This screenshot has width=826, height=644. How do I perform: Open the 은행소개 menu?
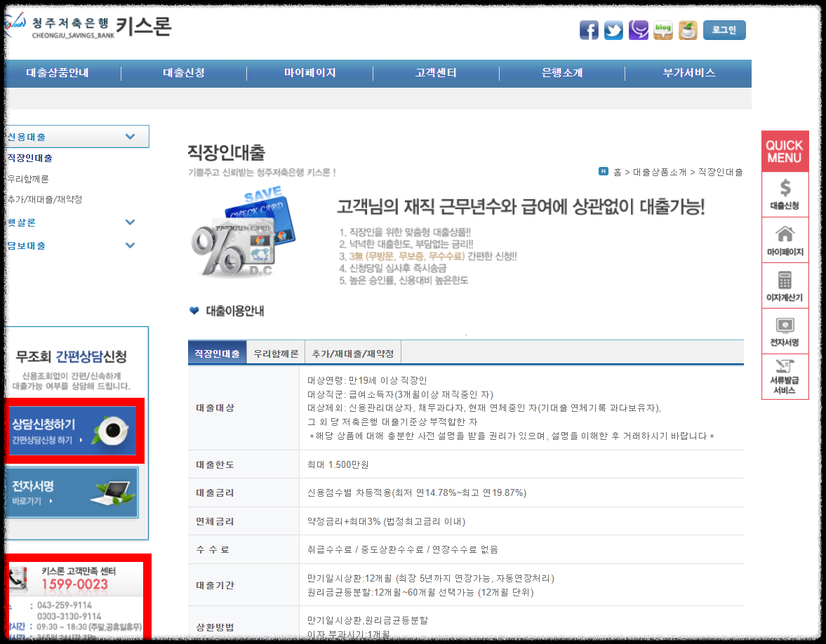tap(562, 73)
